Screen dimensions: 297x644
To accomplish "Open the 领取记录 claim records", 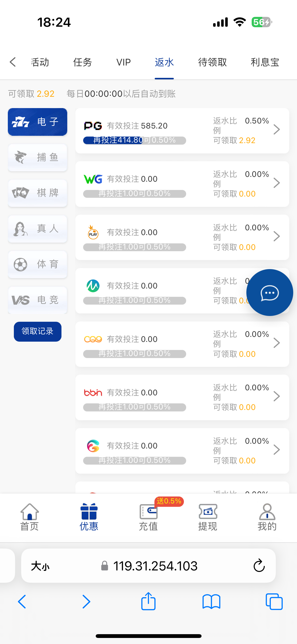I will 38,331.
